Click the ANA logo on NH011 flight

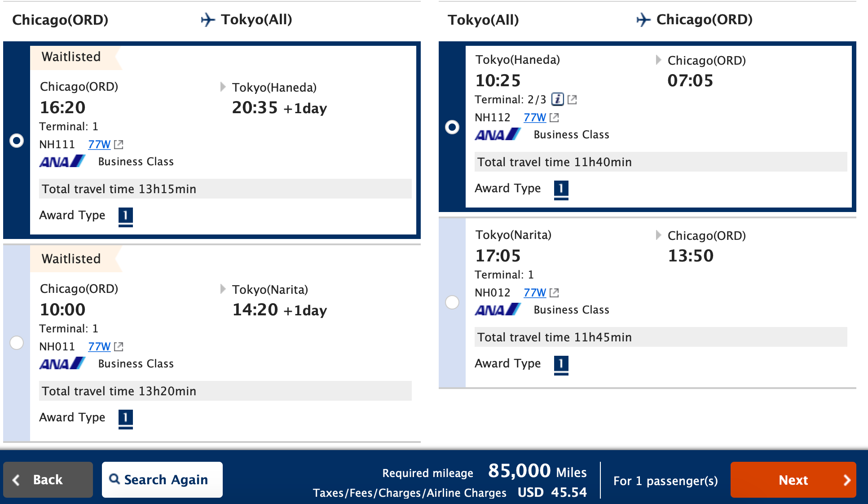click(62, 363)
